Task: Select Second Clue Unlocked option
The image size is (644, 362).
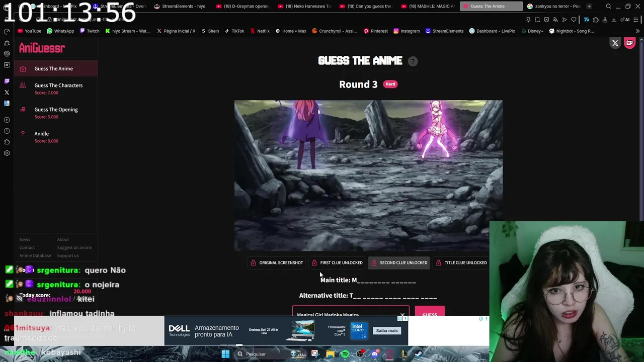Action: [399, 262]
